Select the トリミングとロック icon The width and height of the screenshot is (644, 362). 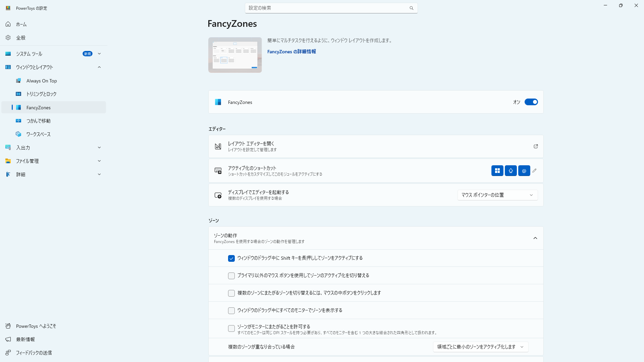click(x=19, y=94)
